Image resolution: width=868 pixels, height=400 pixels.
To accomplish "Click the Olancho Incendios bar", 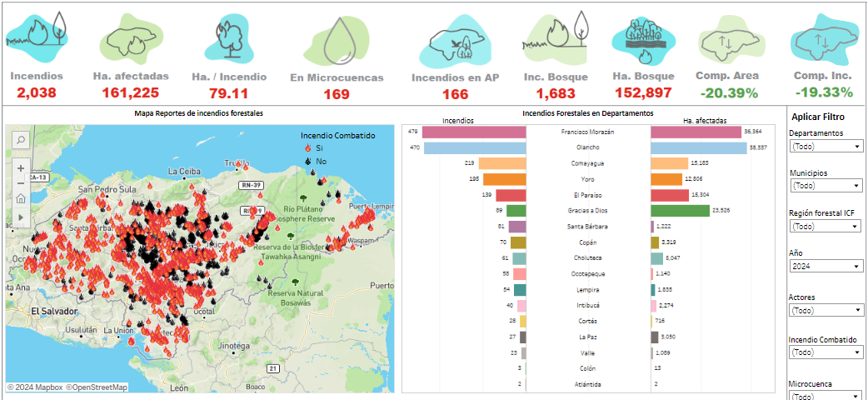I will click(x=475, y=148).
